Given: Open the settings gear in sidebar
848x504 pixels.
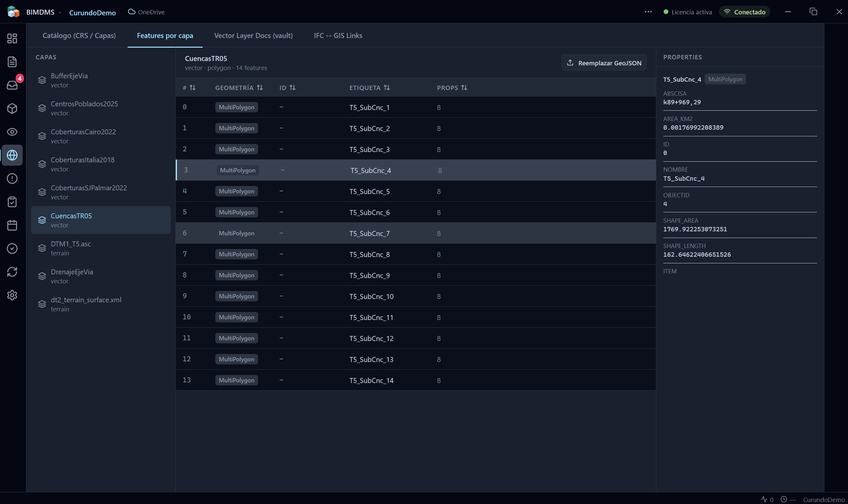Looking at the screenshot, I should coord(12,295).
